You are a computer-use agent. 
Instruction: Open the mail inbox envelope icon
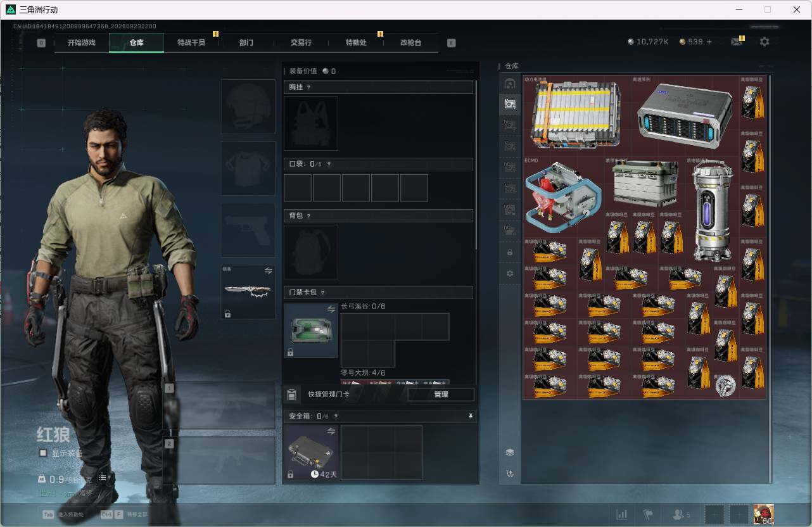click(736, 42)
